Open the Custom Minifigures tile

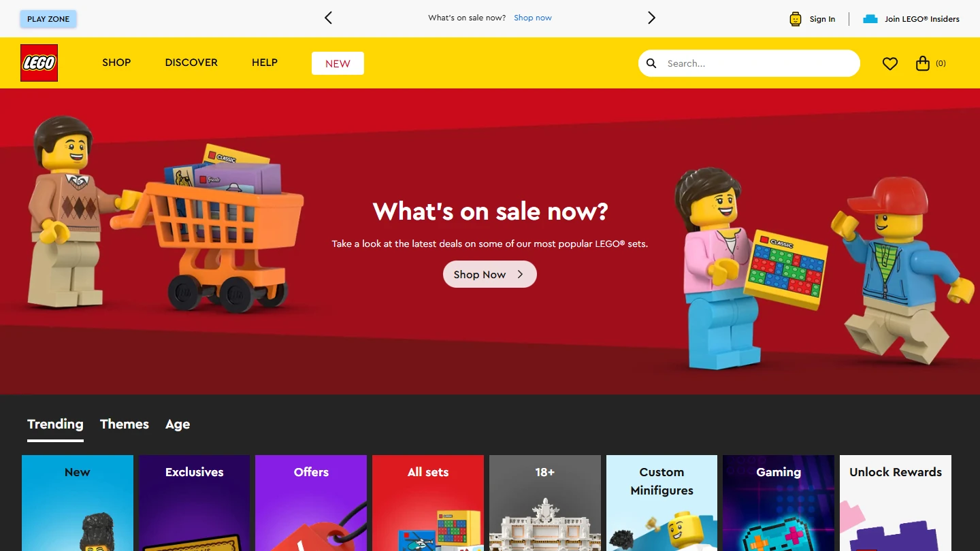tap(661, 503)
